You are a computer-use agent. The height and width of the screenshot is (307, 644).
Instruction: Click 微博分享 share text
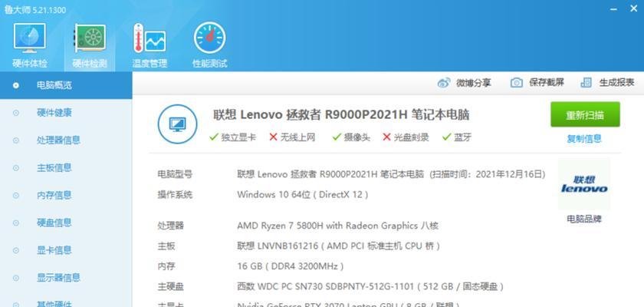474,83
